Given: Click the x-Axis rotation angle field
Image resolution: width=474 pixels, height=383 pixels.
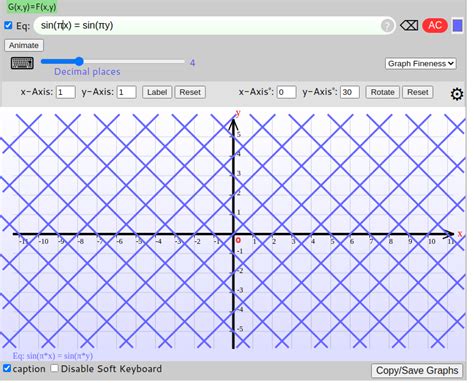Looking at the screenshot, I should point(287,92).
